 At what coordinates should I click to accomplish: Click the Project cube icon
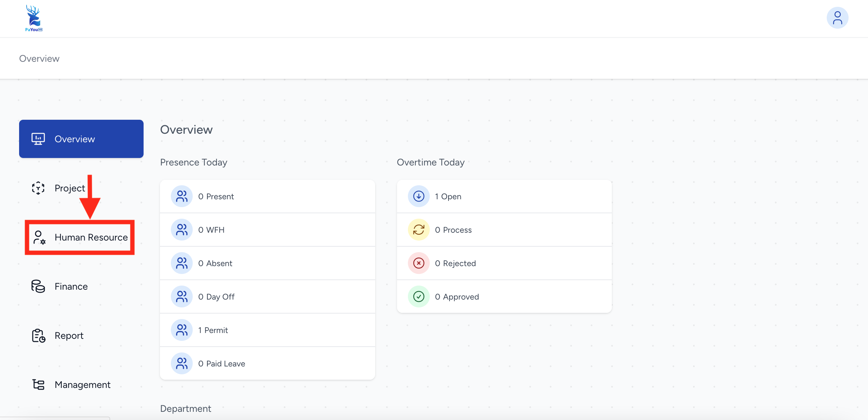coord(38,188)
